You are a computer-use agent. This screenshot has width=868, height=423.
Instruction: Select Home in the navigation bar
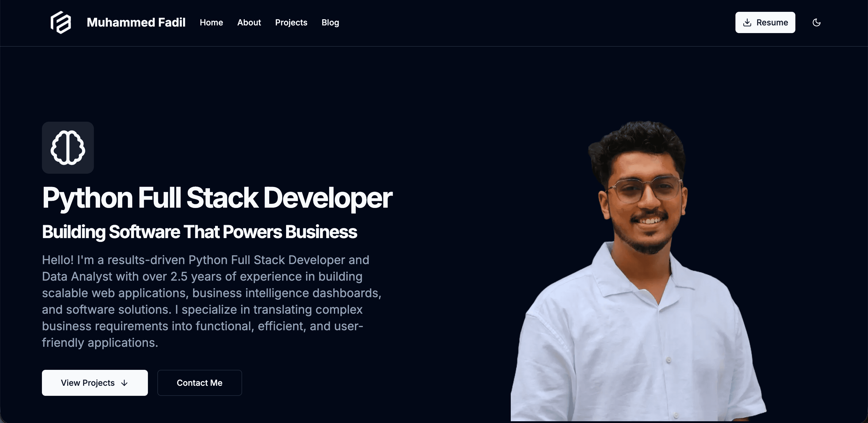click(x=211, y=22)
